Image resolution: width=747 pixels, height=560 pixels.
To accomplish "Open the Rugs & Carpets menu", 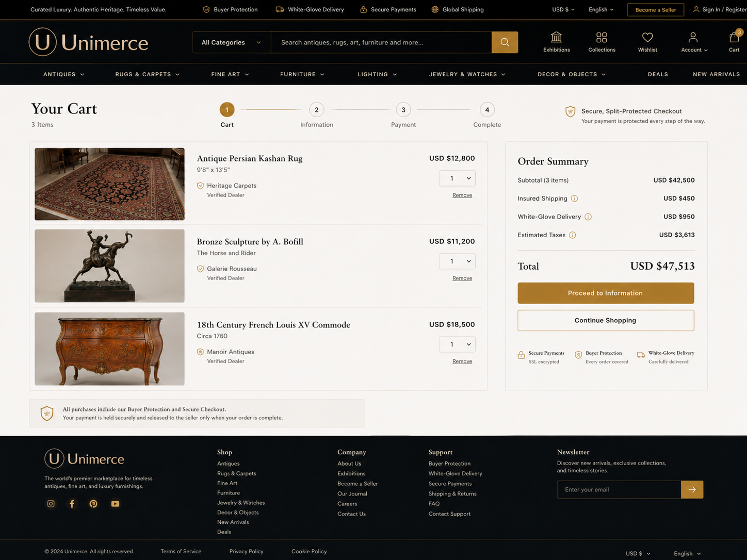I will click(148, 74).
